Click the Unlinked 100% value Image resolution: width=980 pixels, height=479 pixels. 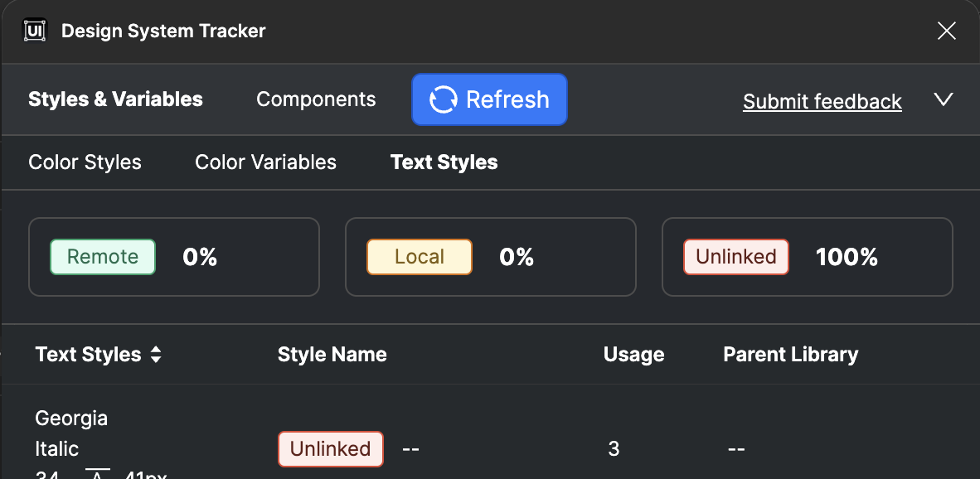pos(847,257)
